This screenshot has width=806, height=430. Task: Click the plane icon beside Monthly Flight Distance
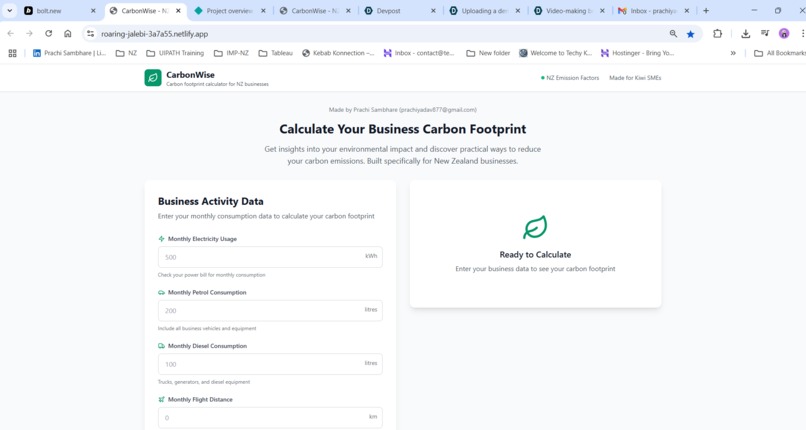click(161, 399)
